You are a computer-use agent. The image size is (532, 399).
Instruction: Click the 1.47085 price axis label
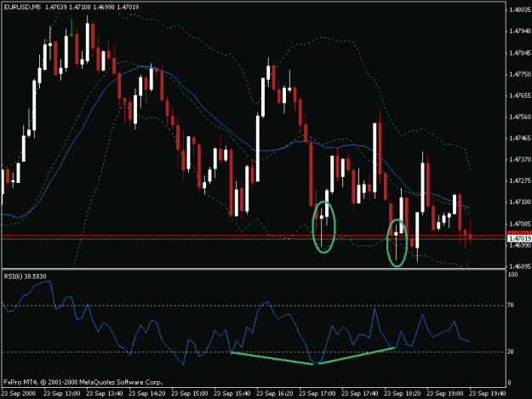[x=520, y=224]
